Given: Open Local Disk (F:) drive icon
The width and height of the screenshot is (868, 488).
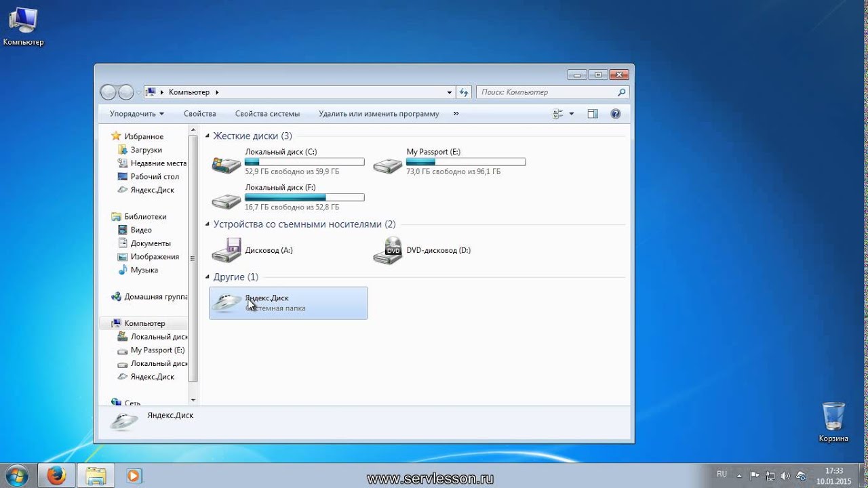Looking at the screenshot, I should (226, 199).
